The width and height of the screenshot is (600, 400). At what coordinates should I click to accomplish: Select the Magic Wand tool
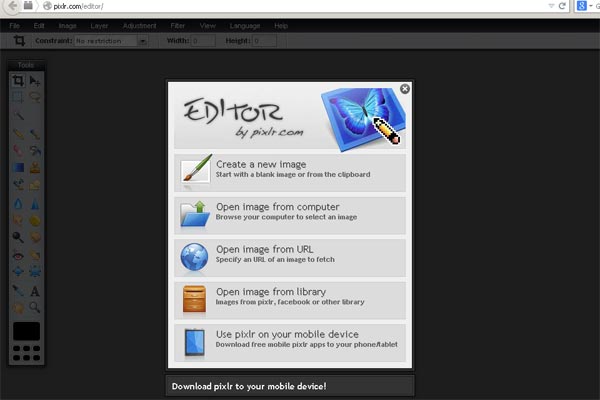click(18, 115)
